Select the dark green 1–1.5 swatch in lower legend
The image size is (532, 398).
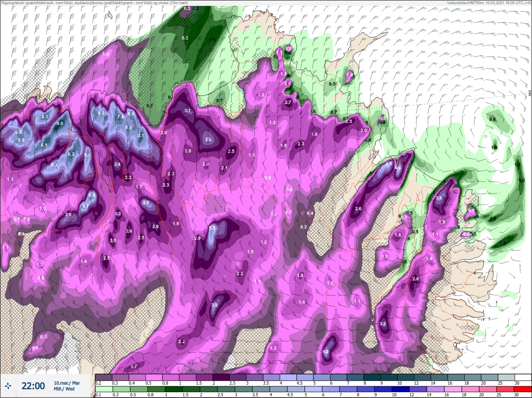pyautogui.click(x=174, y=389)
